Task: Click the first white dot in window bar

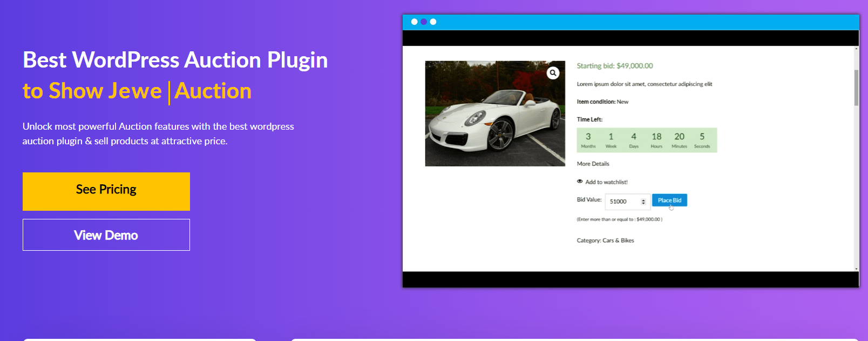Action: [x=415, y=22]
